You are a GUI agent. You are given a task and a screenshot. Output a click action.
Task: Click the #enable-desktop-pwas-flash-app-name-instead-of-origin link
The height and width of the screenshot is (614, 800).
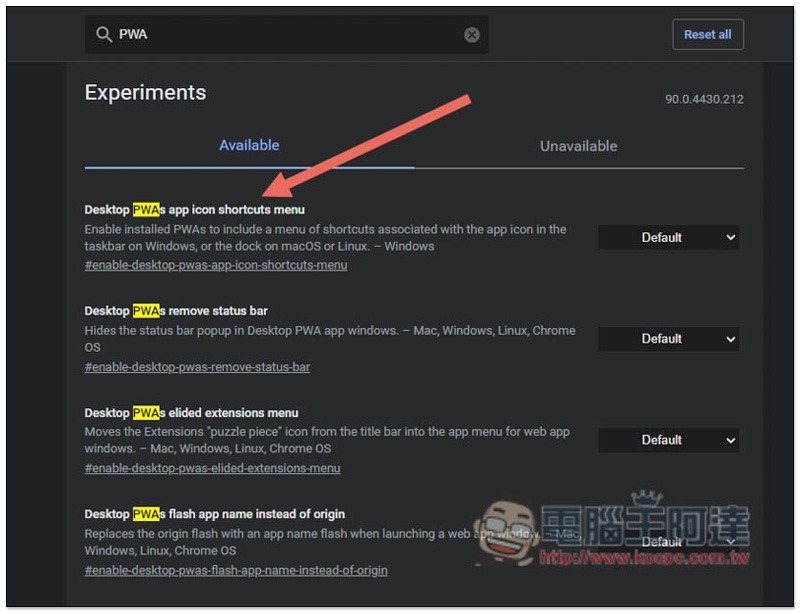click(236, 570)
